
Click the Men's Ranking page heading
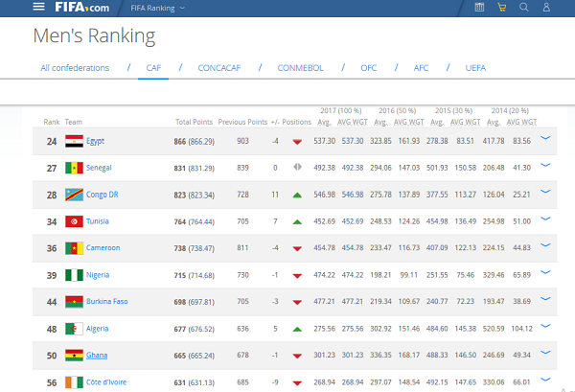pos(94,35)
